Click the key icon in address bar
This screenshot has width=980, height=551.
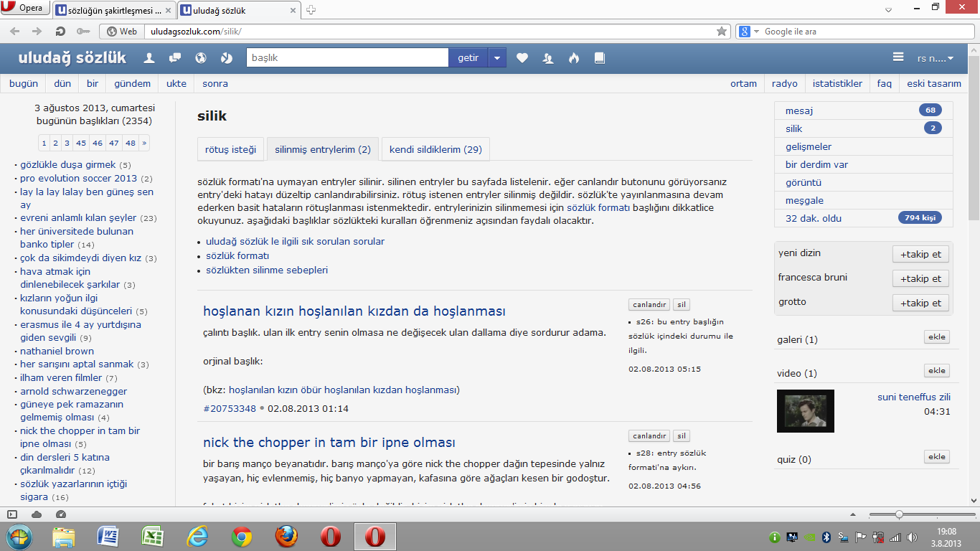coord(83,31)
